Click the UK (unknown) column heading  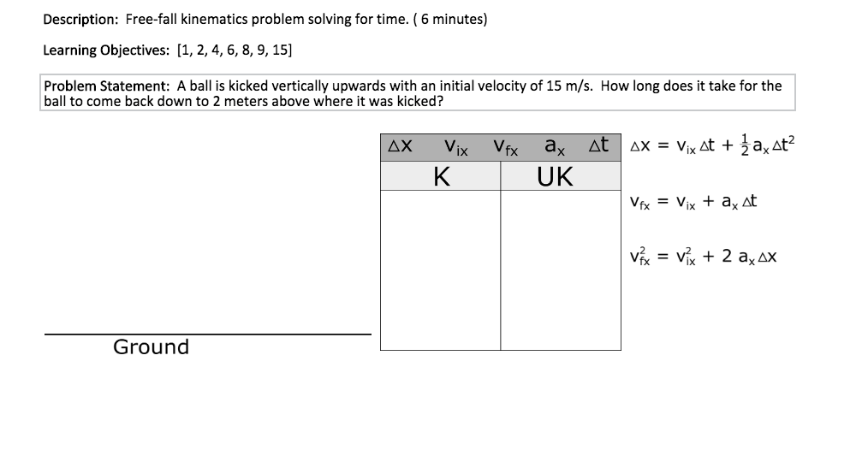(556, 176)
